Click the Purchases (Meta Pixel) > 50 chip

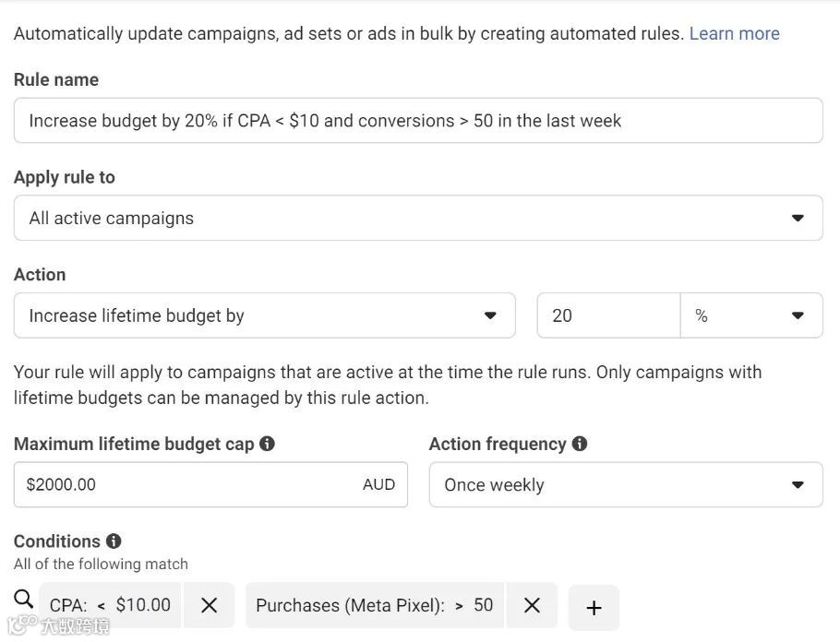374,605
